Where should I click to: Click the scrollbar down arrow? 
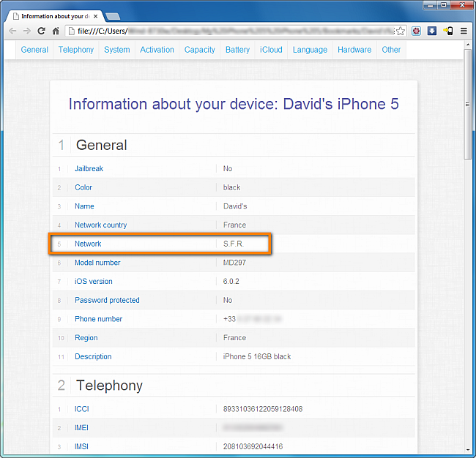(467, 450)
